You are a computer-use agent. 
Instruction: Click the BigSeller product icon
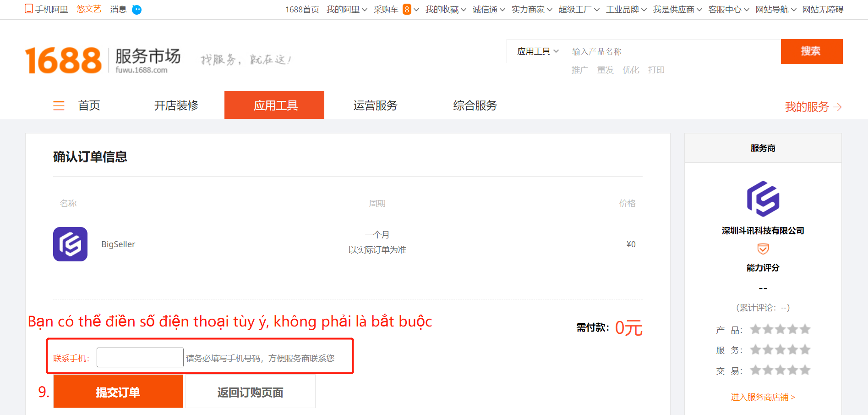[70, 244]
